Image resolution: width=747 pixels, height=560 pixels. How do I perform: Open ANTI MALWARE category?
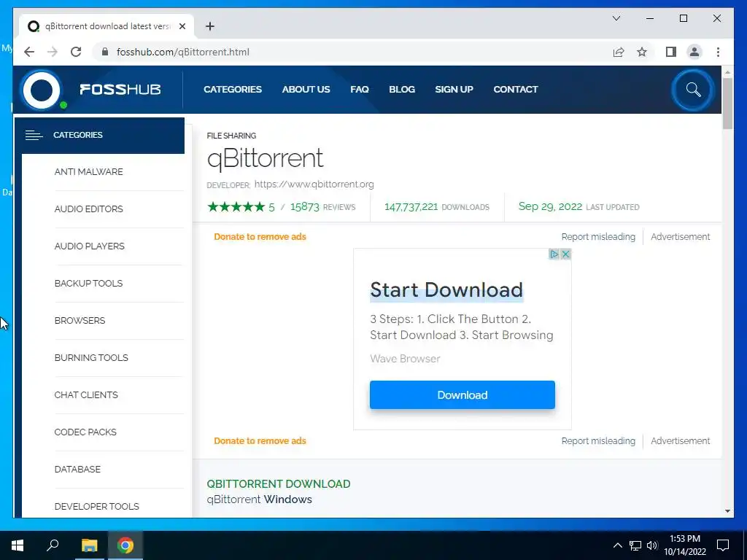click(88, 172)
